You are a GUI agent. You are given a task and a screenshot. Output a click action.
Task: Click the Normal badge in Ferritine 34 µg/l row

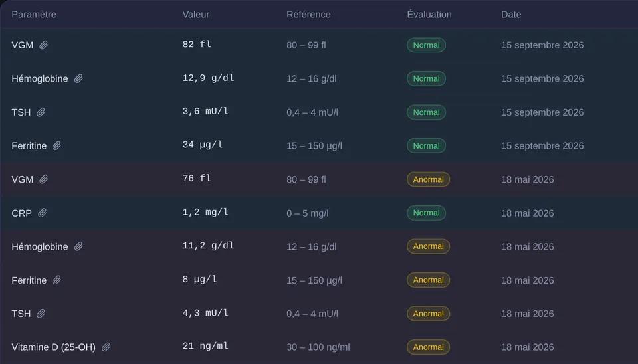[x=426, y=145]
